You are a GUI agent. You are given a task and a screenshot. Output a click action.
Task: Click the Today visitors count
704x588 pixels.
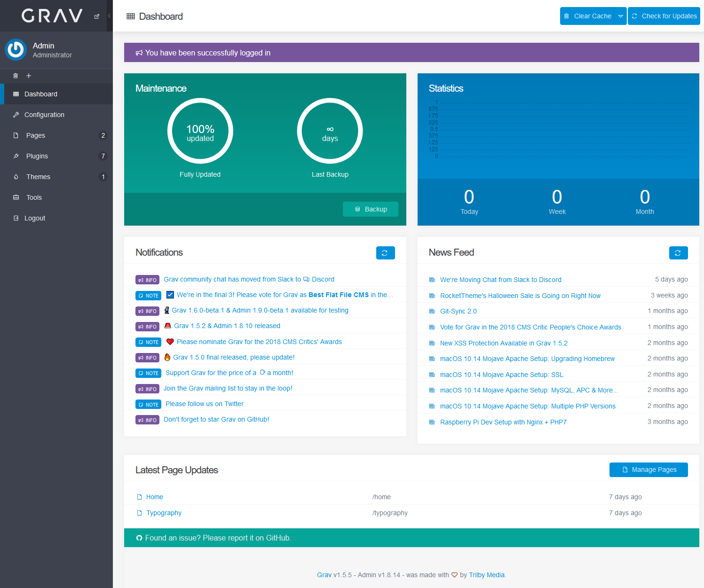point(469,197)
